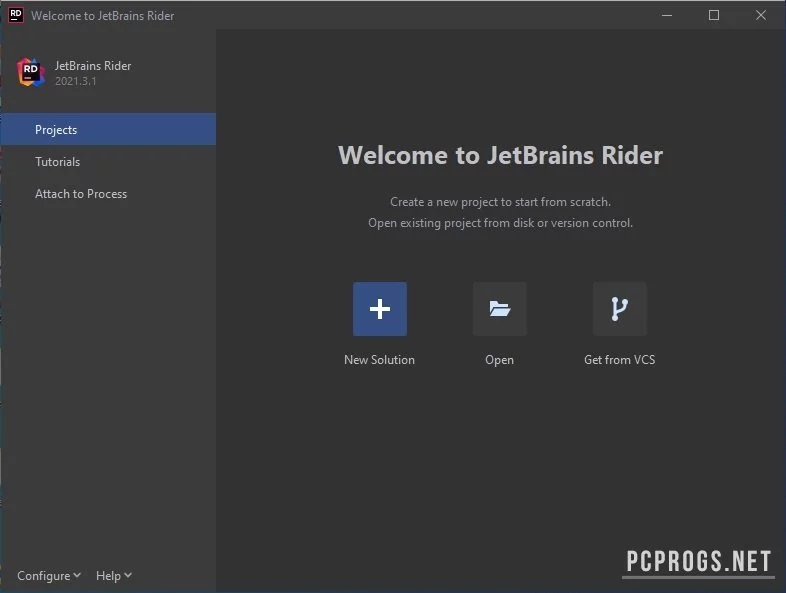The image size is (786, 593).
Task: Click the Open folder icon
Action: click(499, 309)
